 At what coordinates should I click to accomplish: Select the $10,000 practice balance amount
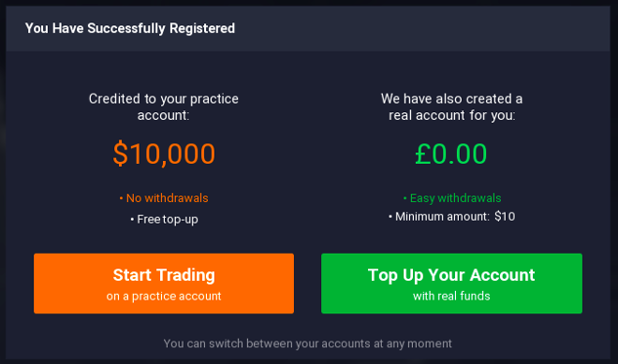pyautogui.click(x=164, y=153)
